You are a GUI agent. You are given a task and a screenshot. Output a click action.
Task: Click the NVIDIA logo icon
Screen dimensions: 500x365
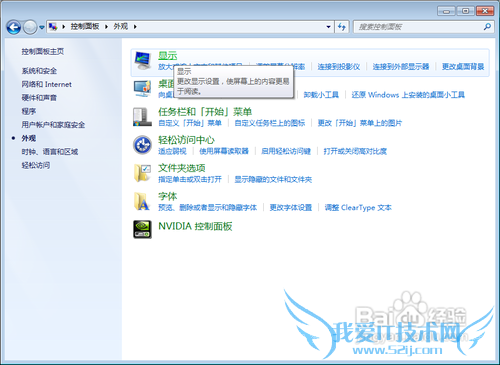[x=143, y=229]
